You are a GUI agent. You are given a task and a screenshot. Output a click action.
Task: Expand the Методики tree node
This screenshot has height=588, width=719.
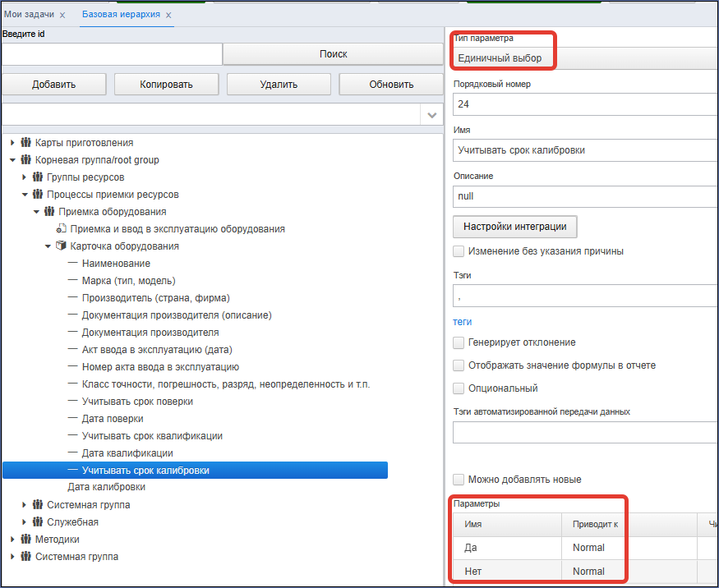pyautogui.click(x=13, y=539)
